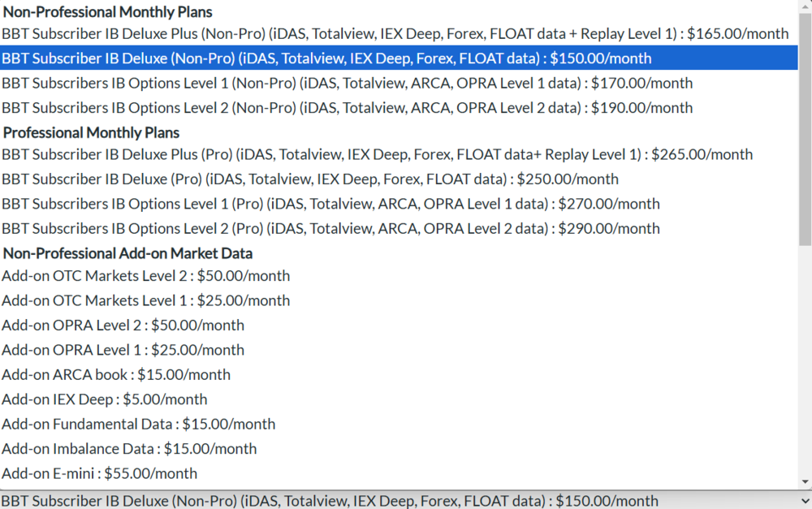812x509 pixels.
Task: Pick Add-on OPRA Level 1 option
Action: pyautogui.click(x=123, y=350)
